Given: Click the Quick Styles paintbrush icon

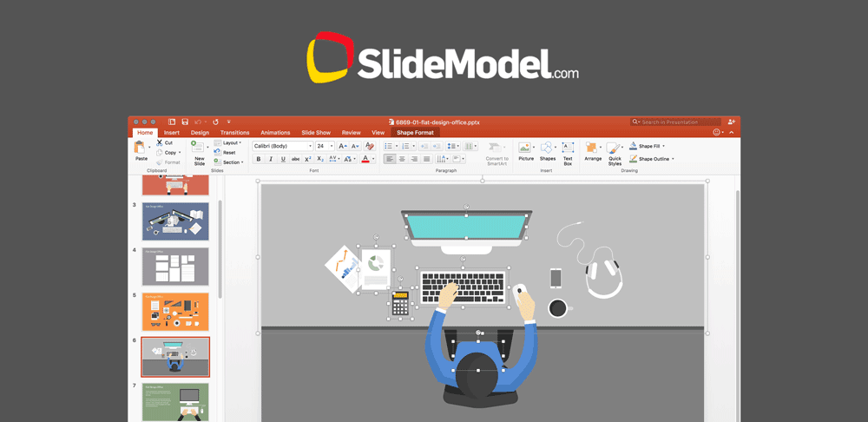Looking at the screenshot, I should tap(613, 148).
